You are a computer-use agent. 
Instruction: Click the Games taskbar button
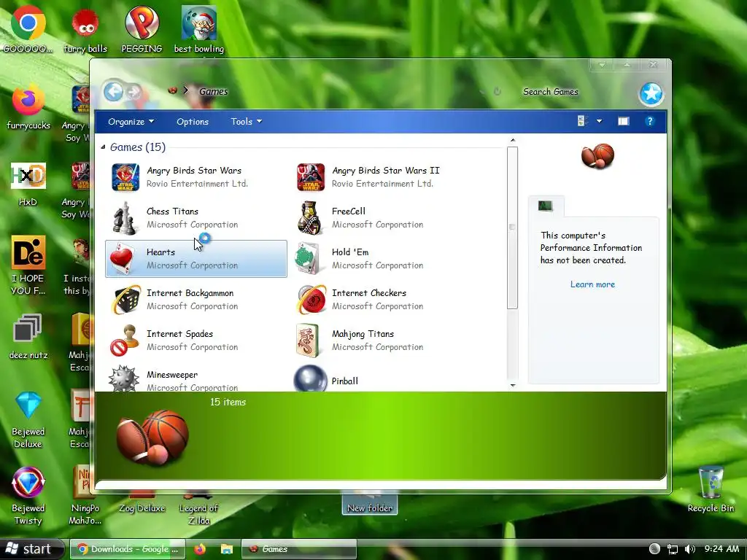[x=298, y=549]
